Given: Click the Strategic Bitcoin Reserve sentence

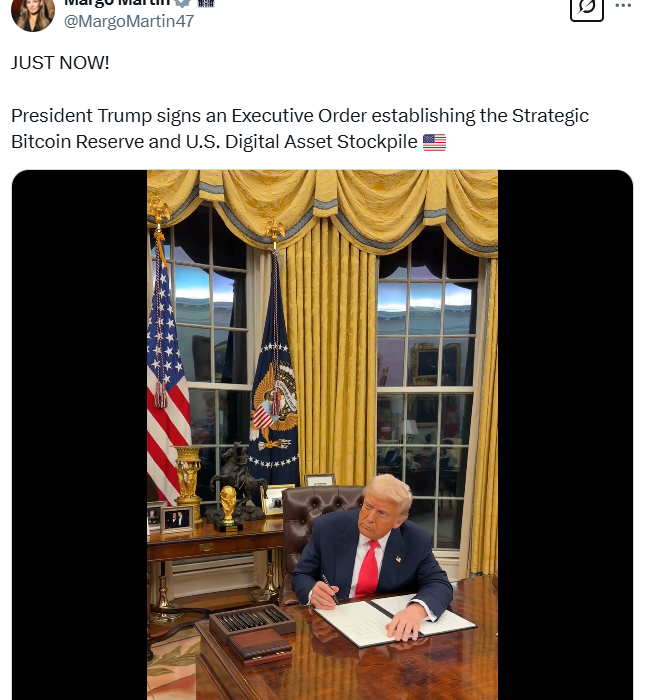Looking at the screenshot, I should point(300,129).
